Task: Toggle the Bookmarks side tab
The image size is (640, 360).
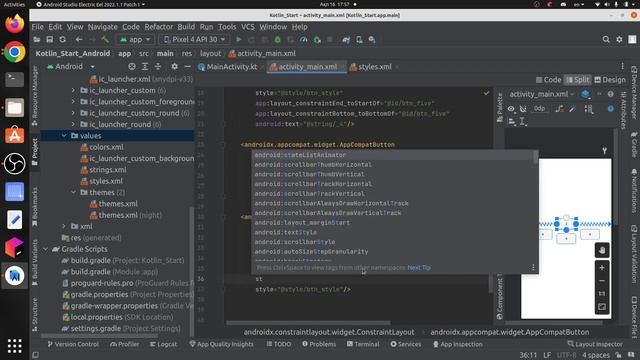Action: pos(35,207)
